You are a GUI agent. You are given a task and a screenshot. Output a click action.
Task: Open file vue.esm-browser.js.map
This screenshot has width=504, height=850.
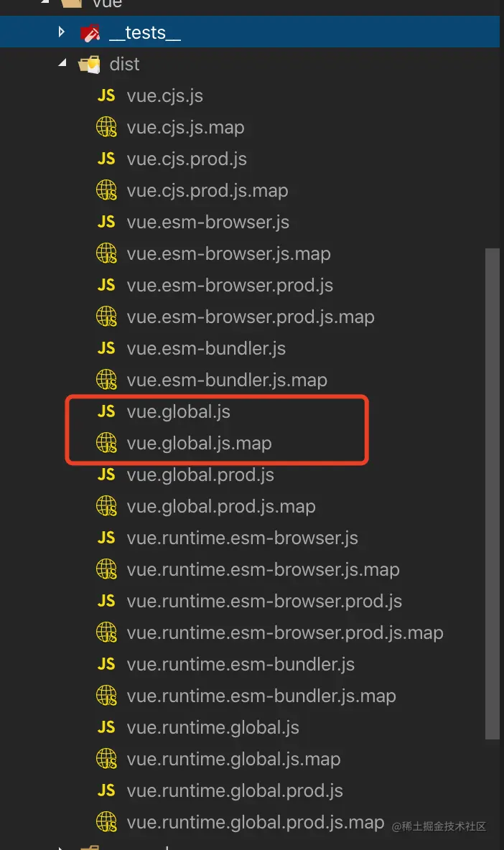point(228,254)
